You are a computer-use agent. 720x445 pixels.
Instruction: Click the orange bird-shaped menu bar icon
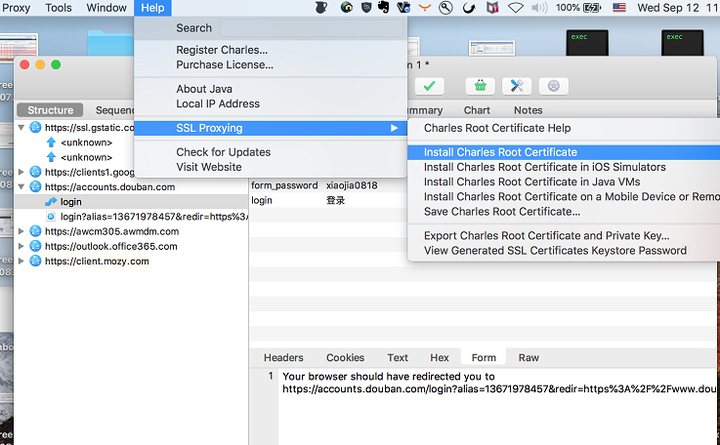click(425, 7)
